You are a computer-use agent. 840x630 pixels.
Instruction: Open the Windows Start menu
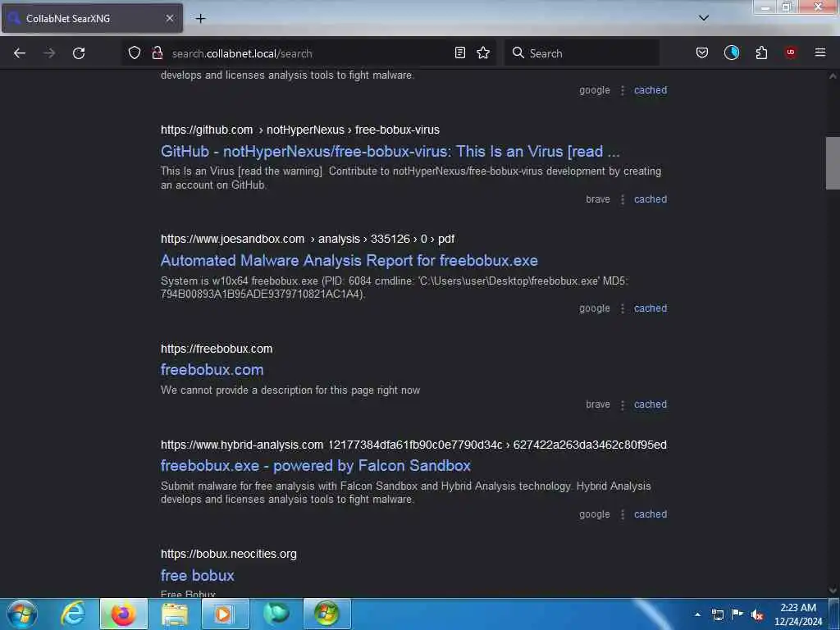[x=22, y=614]
